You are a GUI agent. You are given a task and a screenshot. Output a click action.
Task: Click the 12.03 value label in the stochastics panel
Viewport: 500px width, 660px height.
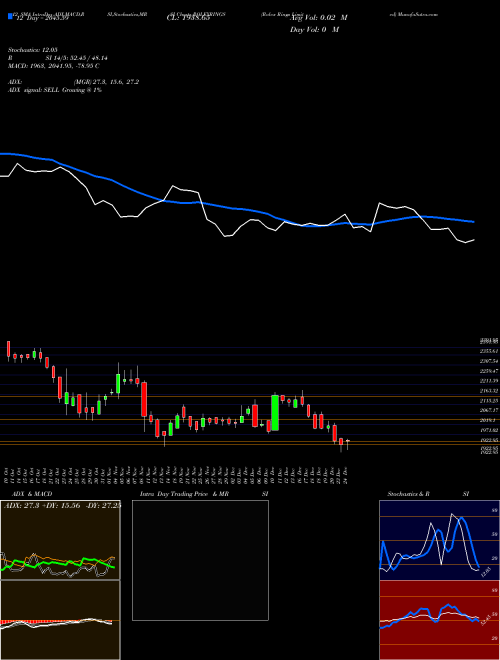[x=486, y=573]
